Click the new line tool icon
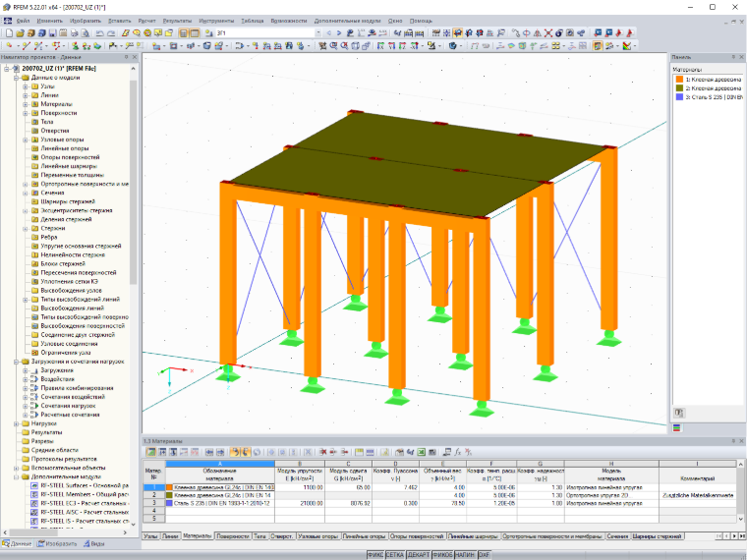Viewport: 747px width, 560px height. pyautogui.click(x=26, y=46)
